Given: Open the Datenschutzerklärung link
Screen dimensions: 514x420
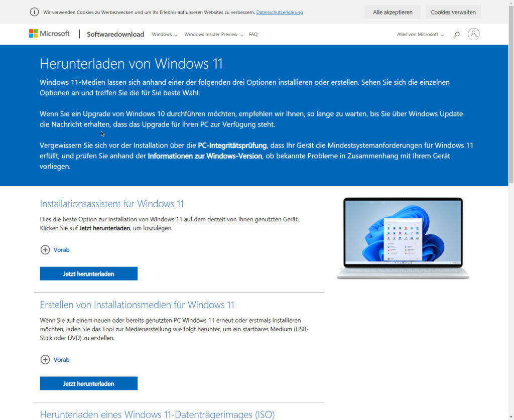Looking at the screenshot, I should (x=280, y=13).
